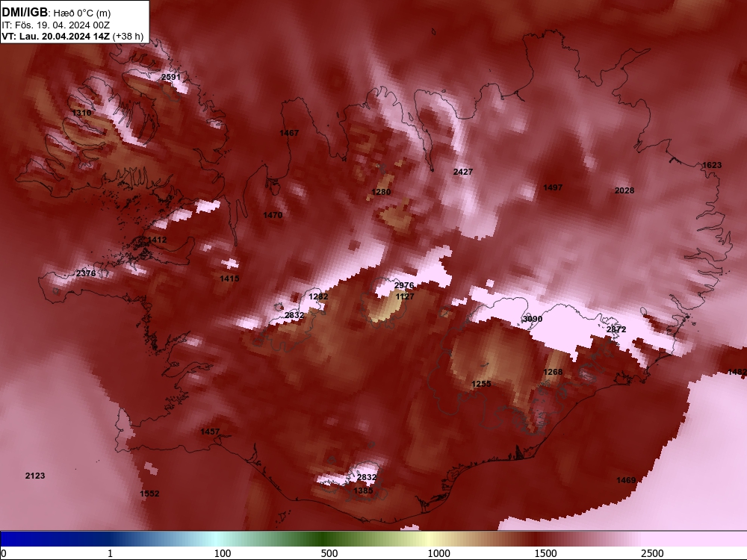Click the height color scale bar
Screen dimensions: 747x560
point(373,539)
